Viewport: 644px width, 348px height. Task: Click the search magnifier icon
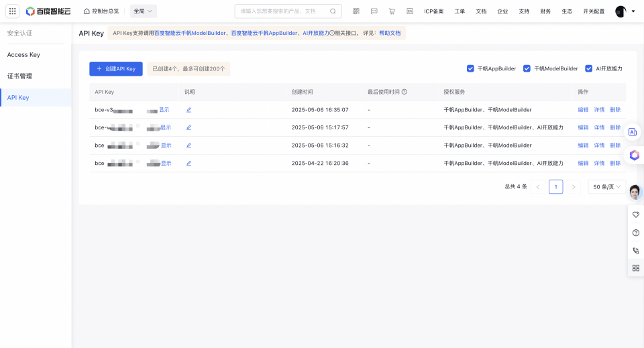[333, 11]
